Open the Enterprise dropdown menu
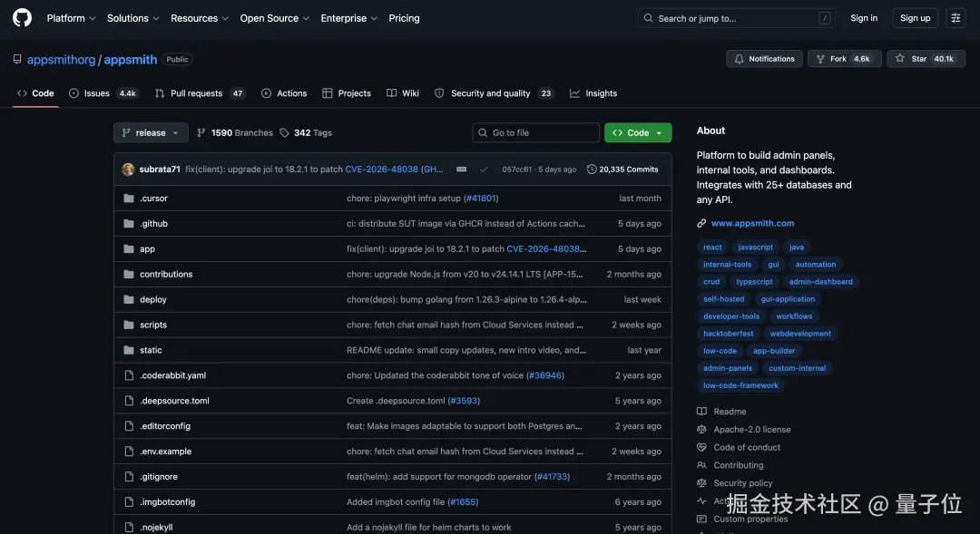 (x=348, y=18)
